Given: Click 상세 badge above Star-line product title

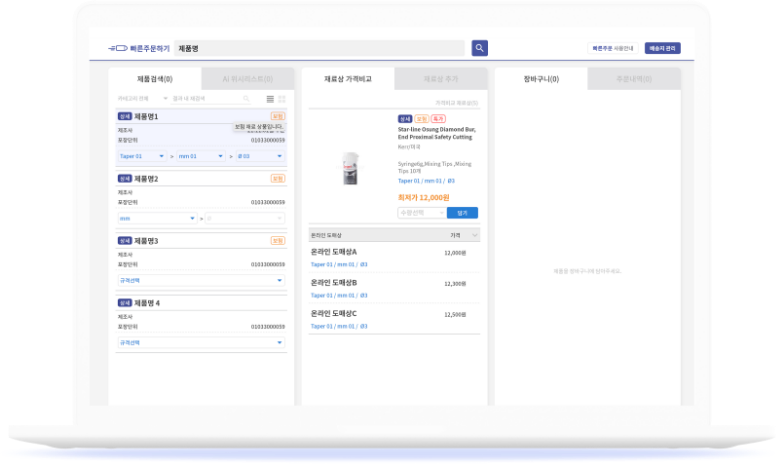Looking at the screenshot, I should click(405, 119).
